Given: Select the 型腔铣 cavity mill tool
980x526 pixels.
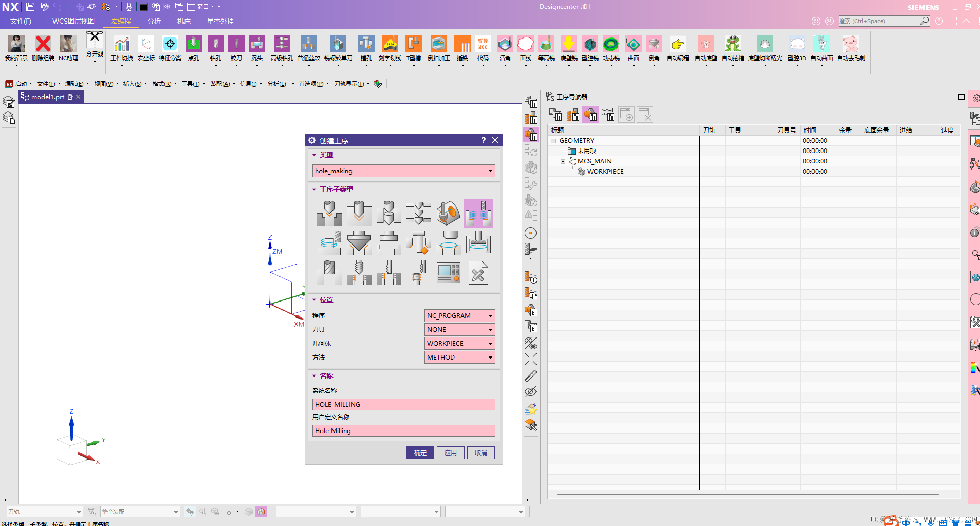Looking at the screenshot, I should tap(590, 44).
